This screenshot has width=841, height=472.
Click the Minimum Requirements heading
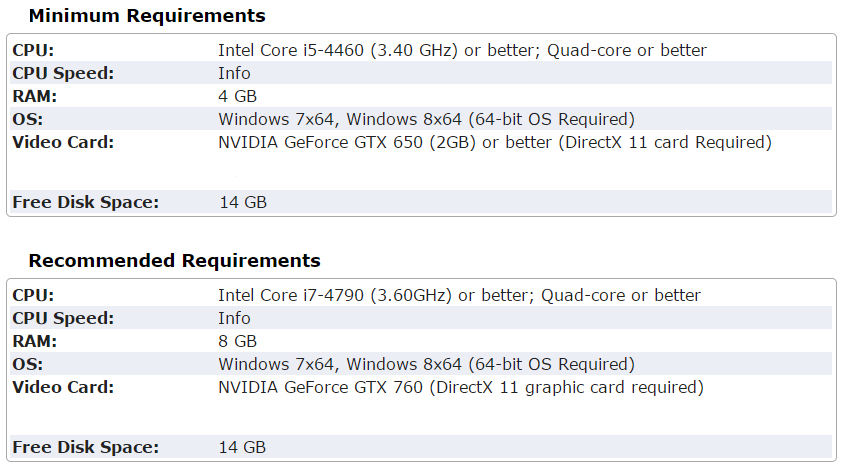pyautogui.click(x=147, y=16)
